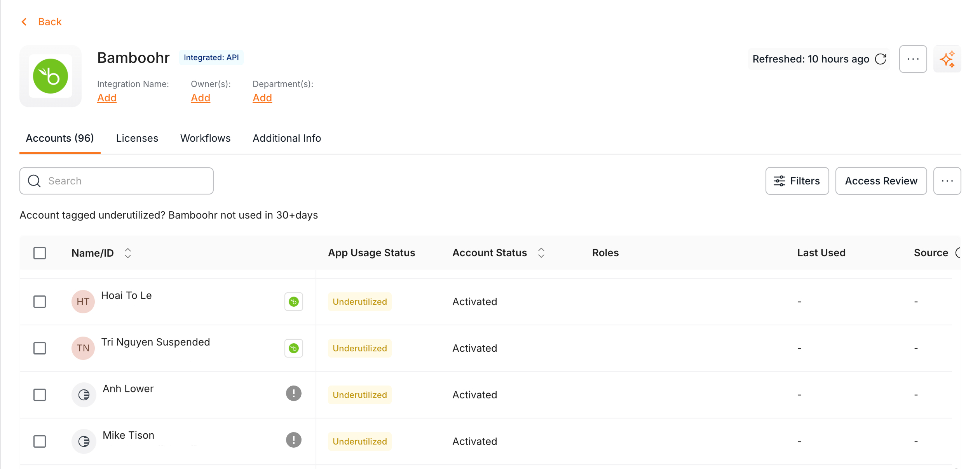Image resolution: width=980 pixels, height=469 pixels.
Task: Open the Bamboohr app logo
Action: [51, 76]
